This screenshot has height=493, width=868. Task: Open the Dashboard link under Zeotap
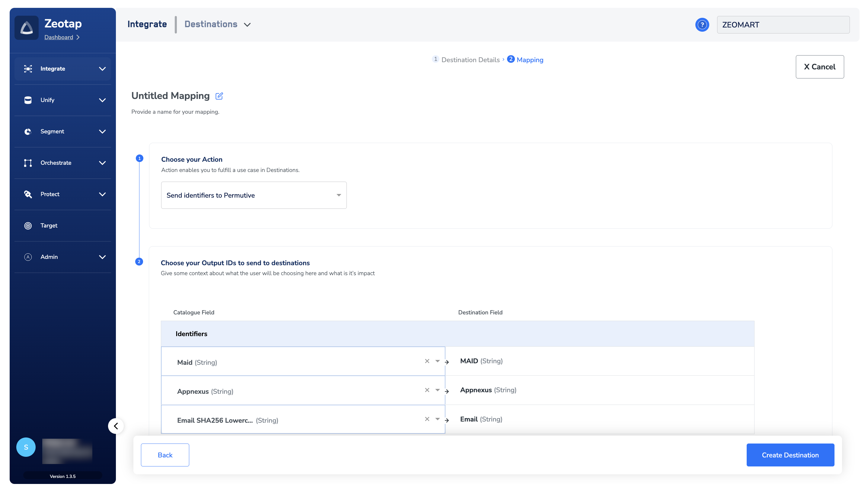(x=59, y=37)
